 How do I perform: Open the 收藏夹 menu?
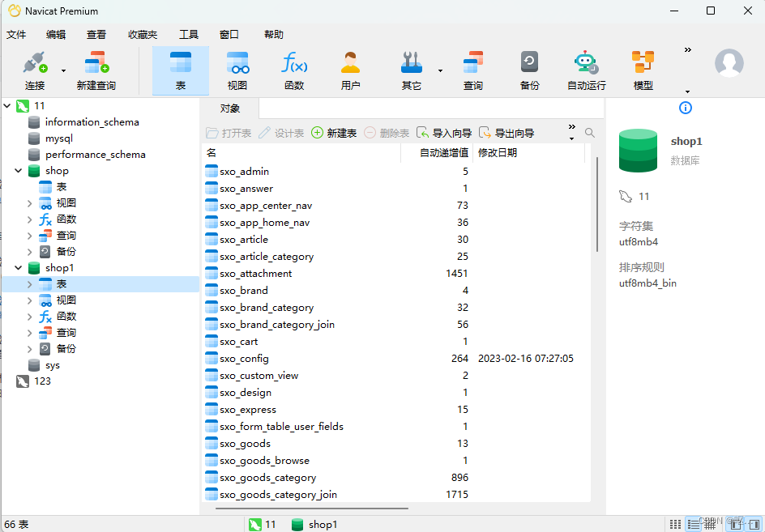pyautogui.click(x=143, y=35)
